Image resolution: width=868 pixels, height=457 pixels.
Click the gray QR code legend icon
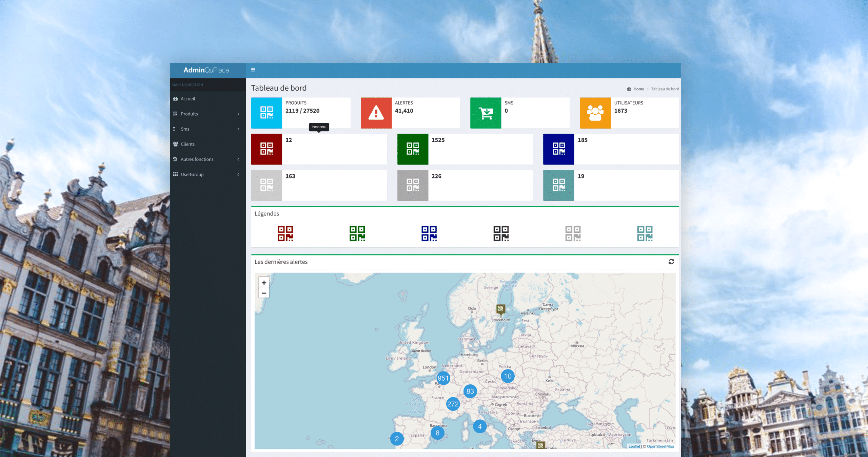[573, 234]
